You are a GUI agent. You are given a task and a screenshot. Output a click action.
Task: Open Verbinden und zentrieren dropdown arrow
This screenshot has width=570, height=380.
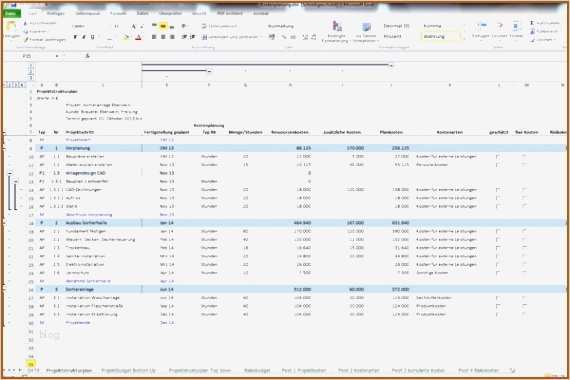point(261,37)
